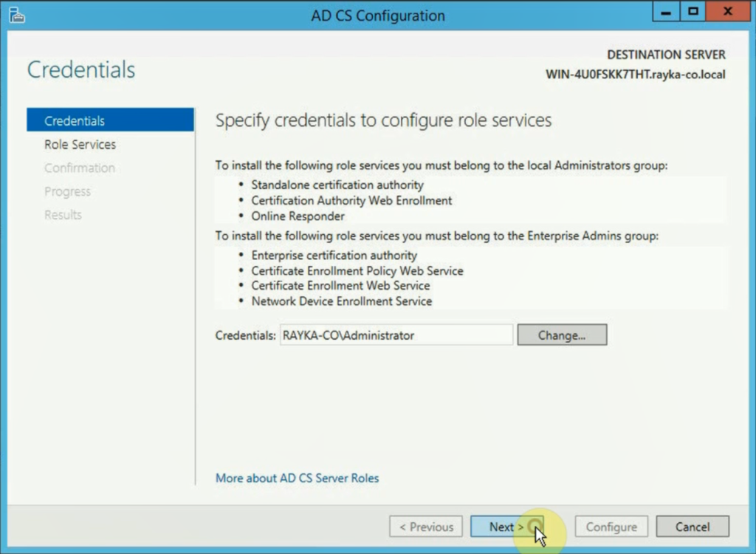Select the Progress step in sidebar
The image size is (756, 554).
tap(67, 191)
